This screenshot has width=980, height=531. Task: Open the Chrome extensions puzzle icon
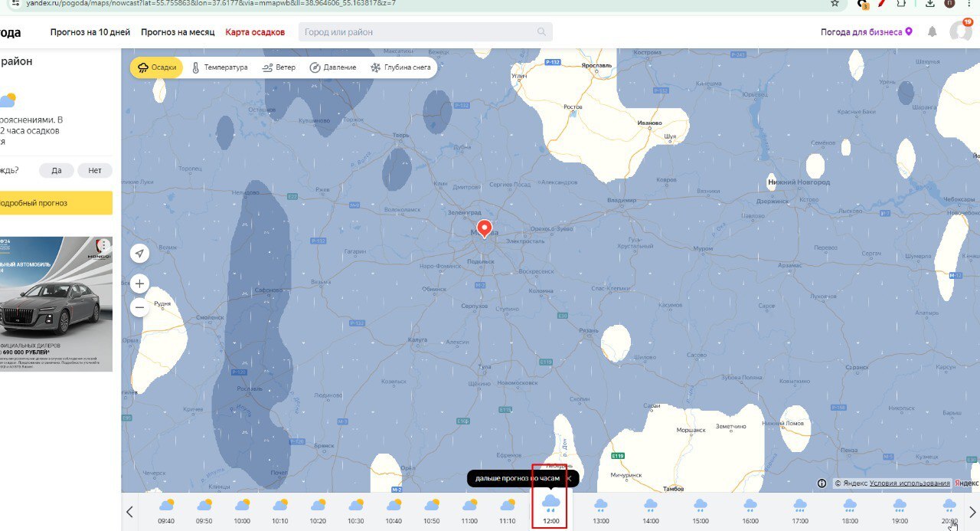(x=903, y=3)
